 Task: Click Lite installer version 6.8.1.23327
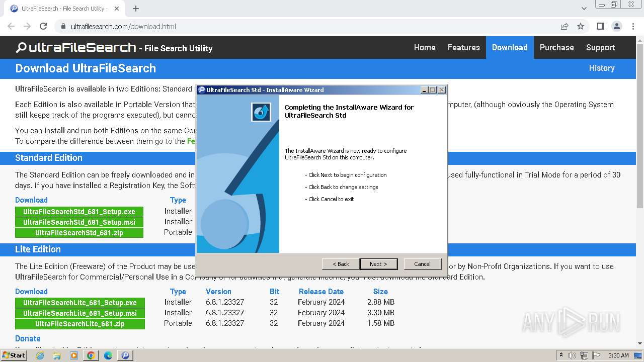pyautogui.click(x=224, y=302)
